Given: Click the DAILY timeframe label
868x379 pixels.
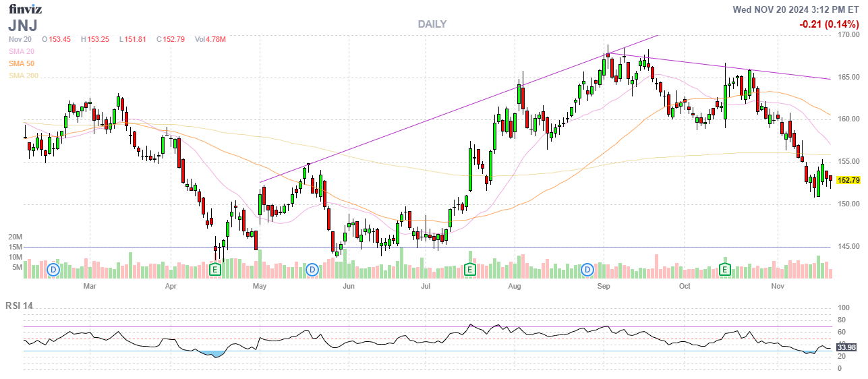Looking at the screenshot, I should point(432,24).
